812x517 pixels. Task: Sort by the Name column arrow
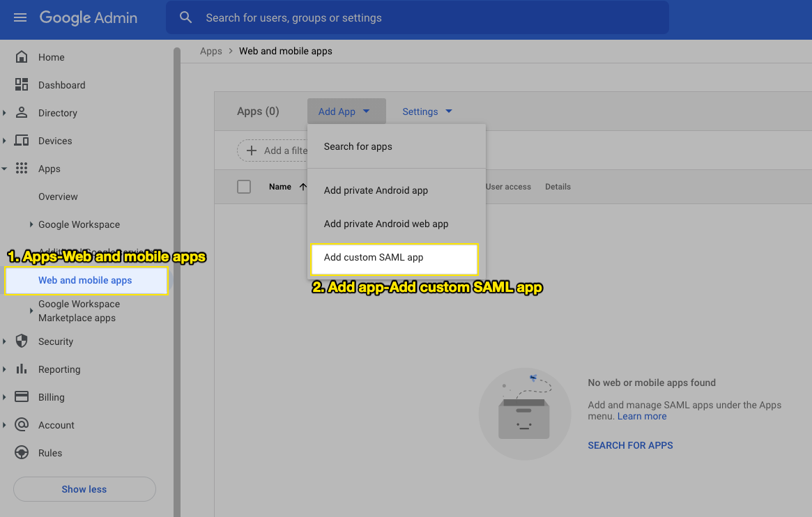coord(303,187)
